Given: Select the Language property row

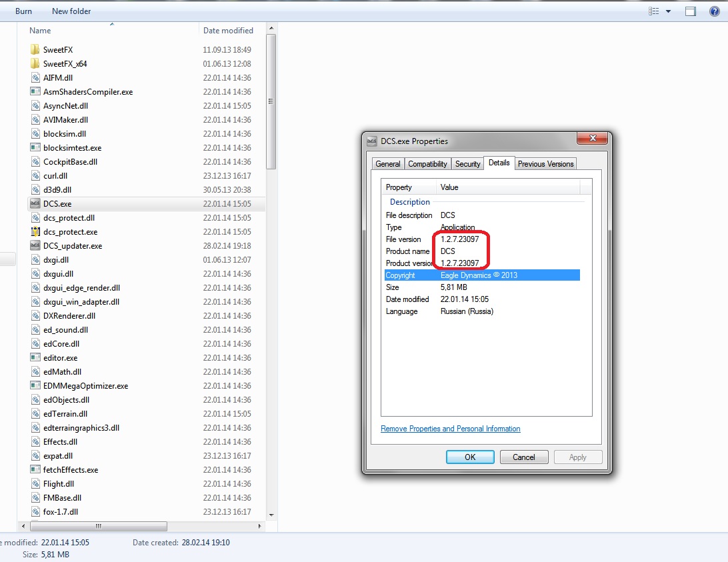Looking at the screenshot, I should coord(482,311).
